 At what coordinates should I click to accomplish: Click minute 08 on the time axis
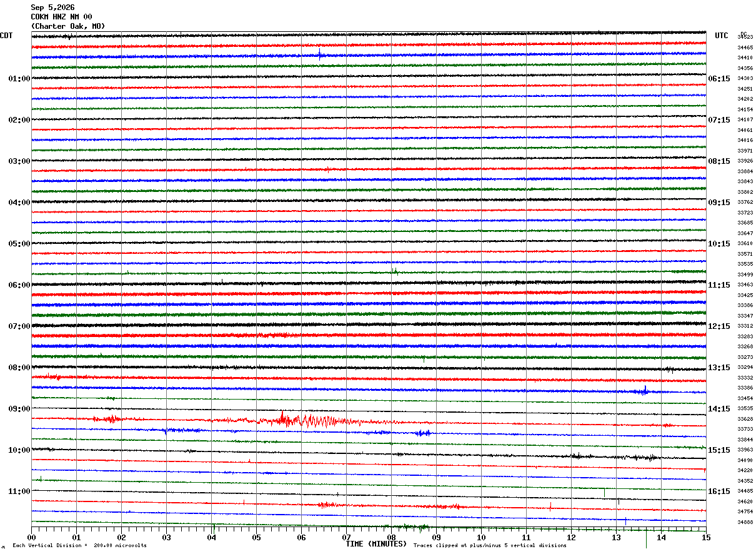click(x=391, y=537)
